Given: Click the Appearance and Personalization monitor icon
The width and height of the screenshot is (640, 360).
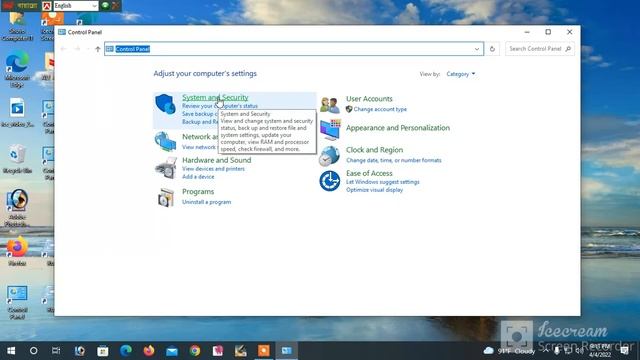Looking at the screenshot, I should coord(330,130).
